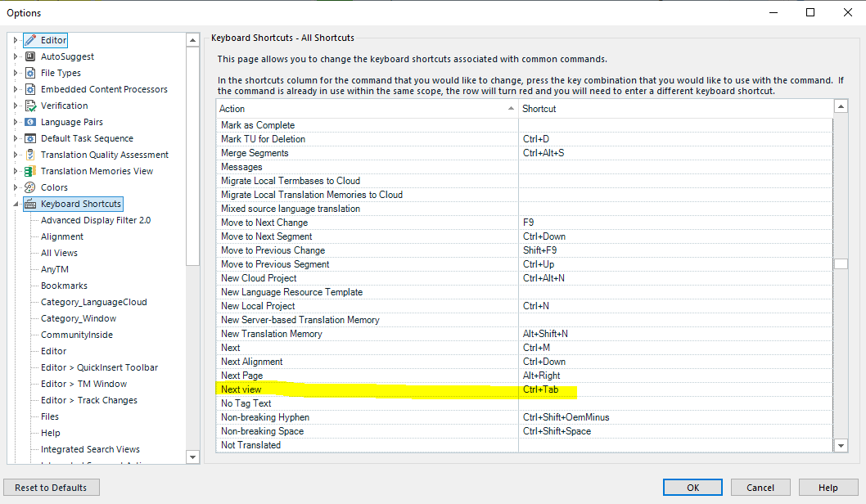
Task: Click the Translation Quality Assessment icon
Action: (x=30, y=155)
